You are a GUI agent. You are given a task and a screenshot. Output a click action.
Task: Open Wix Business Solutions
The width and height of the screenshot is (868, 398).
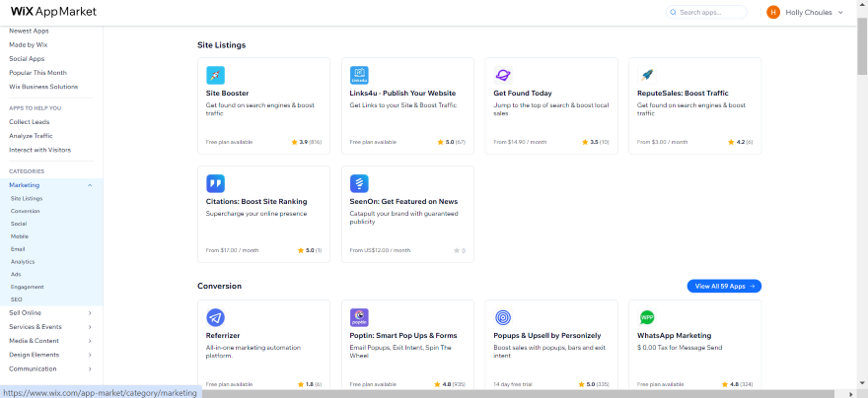[43, 87]
